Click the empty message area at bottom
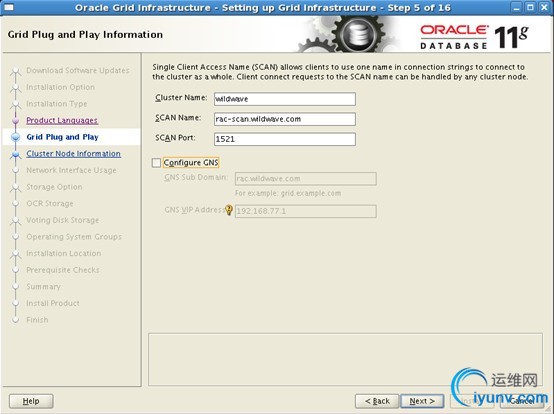554x414 pixels. click(345, 359)
